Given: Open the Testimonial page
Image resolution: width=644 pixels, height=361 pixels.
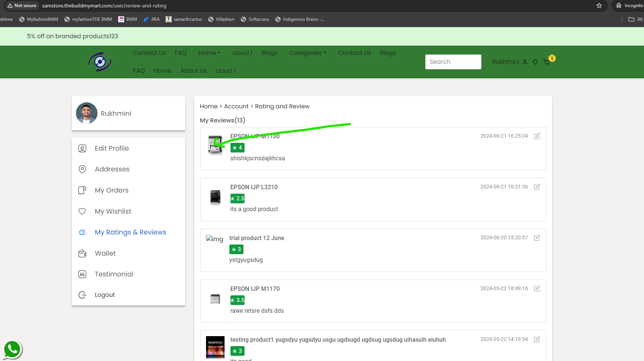Looking at the screenshot, I should point(114,274).
